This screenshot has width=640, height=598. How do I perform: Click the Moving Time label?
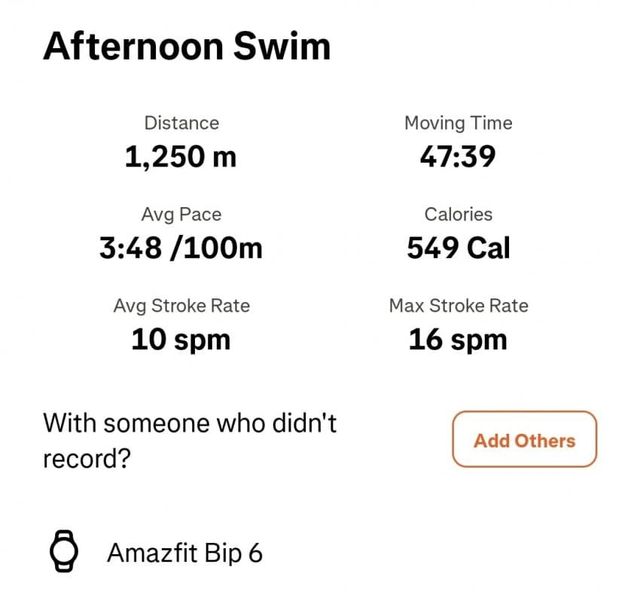[x=458, y=123]
